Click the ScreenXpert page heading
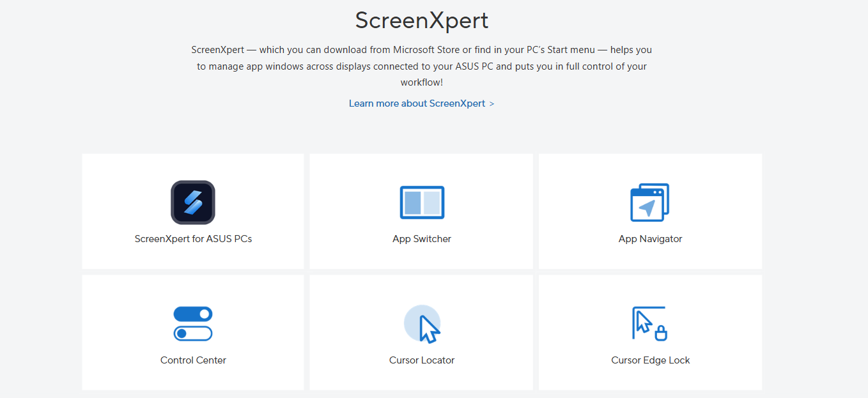 [x=422, y=20]
